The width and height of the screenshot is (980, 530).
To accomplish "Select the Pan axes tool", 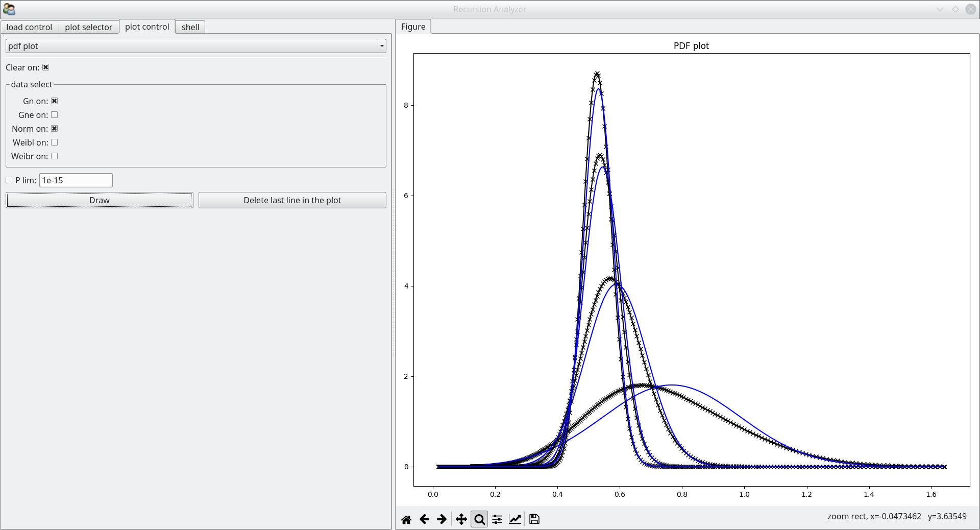I will 461,519.
